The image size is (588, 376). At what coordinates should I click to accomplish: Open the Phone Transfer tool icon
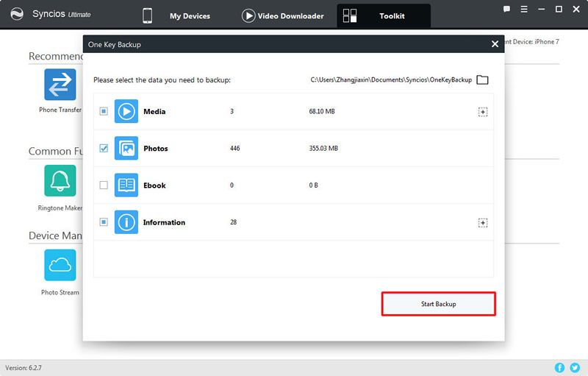[60, 85]
